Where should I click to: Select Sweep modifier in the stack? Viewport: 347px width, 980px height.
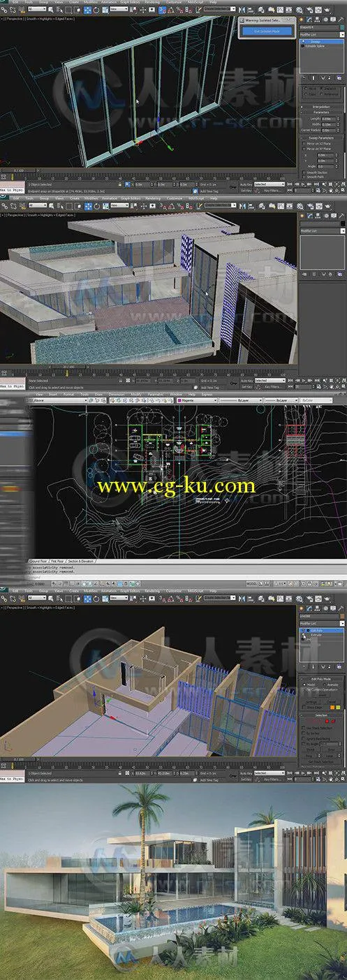(x=322, y=42)
